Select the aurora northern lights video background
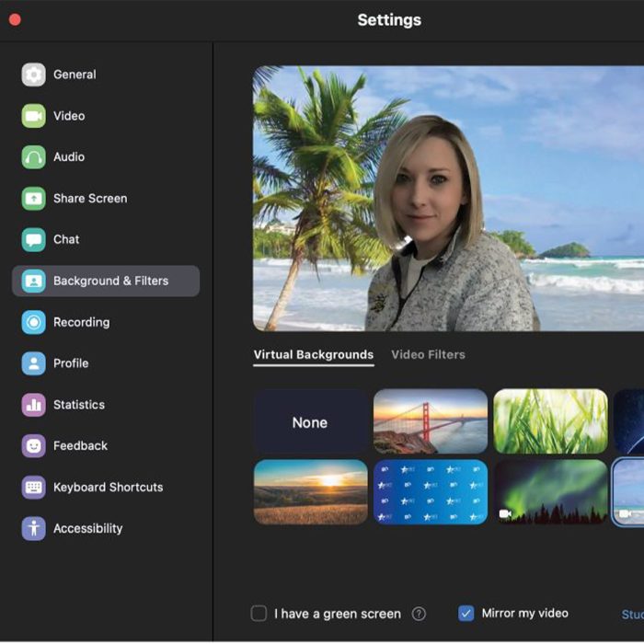Viewport: 644px width, 644px height. coord(550,492)
